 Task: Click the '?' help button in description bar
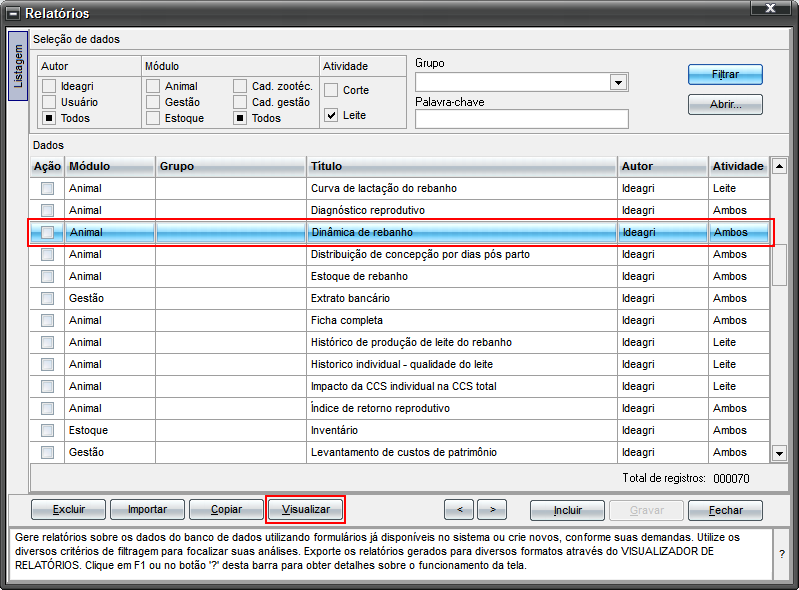[x=782, y=554]
